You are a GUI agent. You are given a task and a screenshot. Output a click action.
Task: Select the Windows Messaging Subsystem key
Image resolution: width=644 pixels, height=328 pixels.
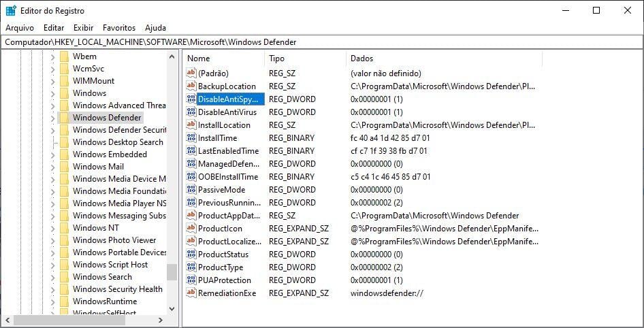click(119, 216)
